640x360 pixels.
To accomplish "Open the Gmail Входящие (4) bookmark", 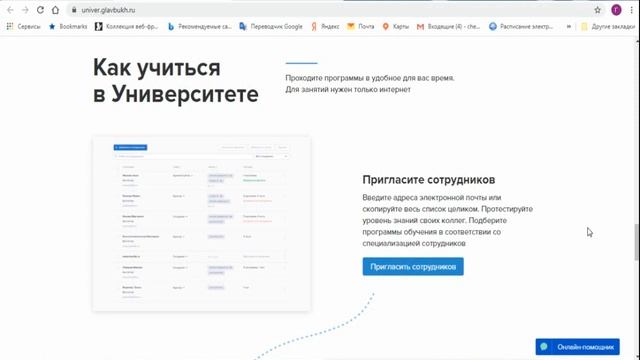I will click(448, 26).
